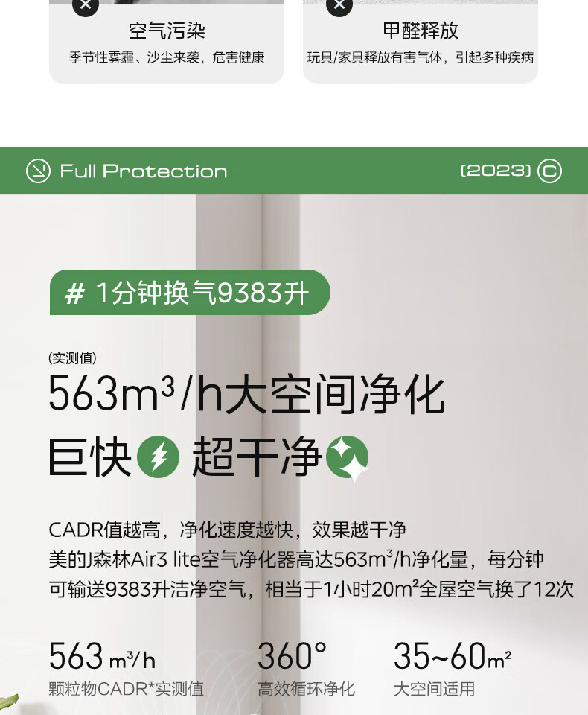Viewport: 588px width, 715px height.
Task: Click the 巨快 text
Action: point(90,457)
